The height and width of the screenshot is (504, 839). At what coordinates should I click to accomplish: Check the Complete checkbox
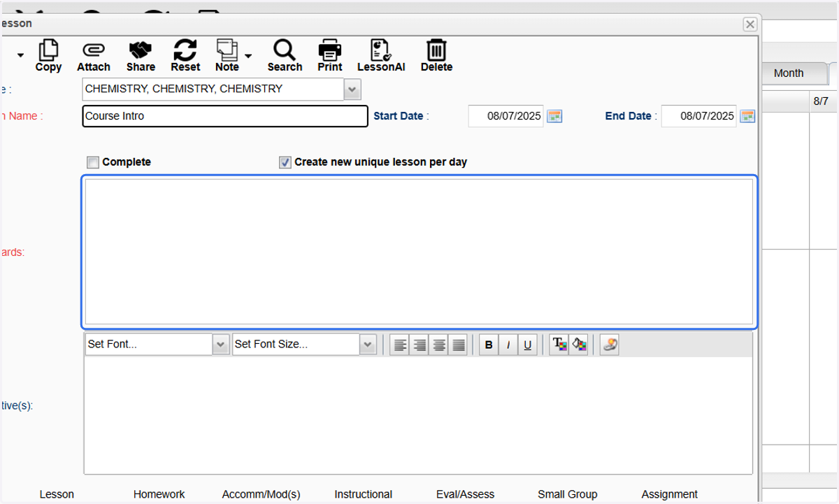click(x=93, y=162)
